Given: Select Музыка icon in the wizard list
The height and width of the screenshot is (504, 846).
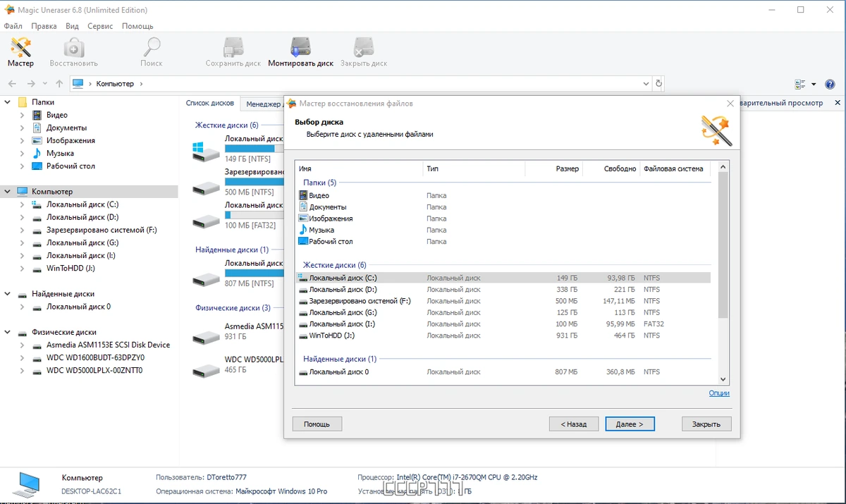Looking at the screenshot, I should tap(303, 230).
